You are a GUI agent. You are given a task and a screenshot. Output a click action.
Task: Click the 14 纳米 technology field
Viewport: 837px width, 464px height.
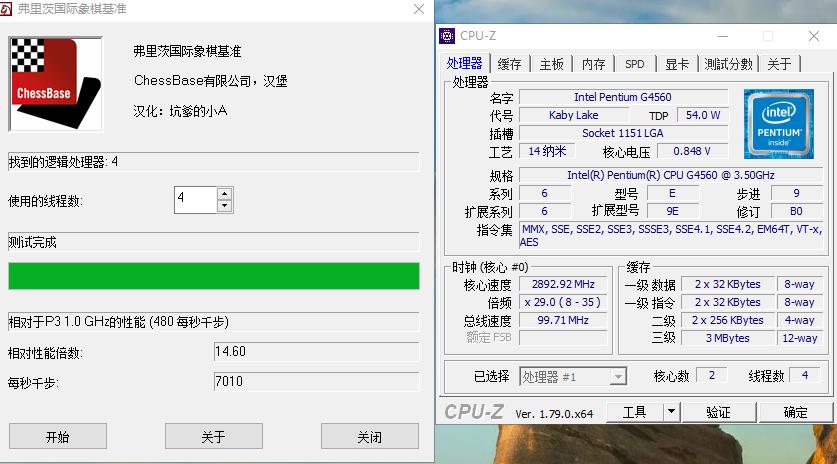click(x=547, y=151)
